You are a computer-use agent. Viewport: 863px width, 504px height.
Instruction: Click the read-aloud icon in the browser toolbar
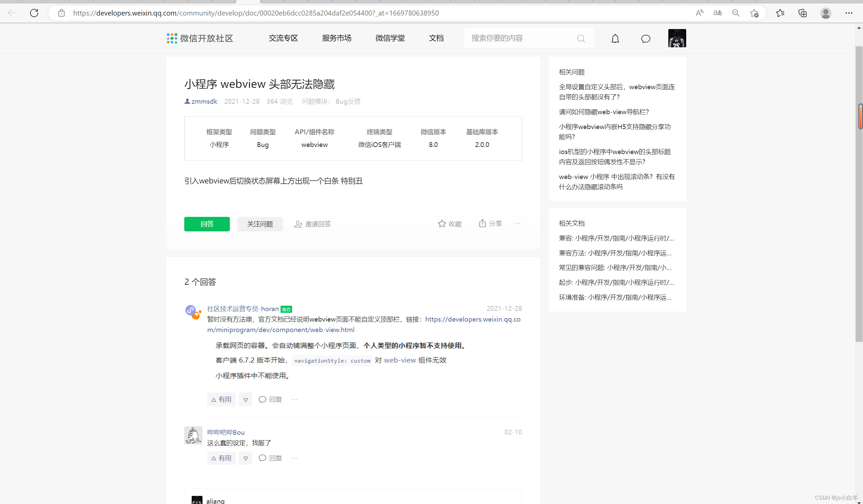coord(699,13)
